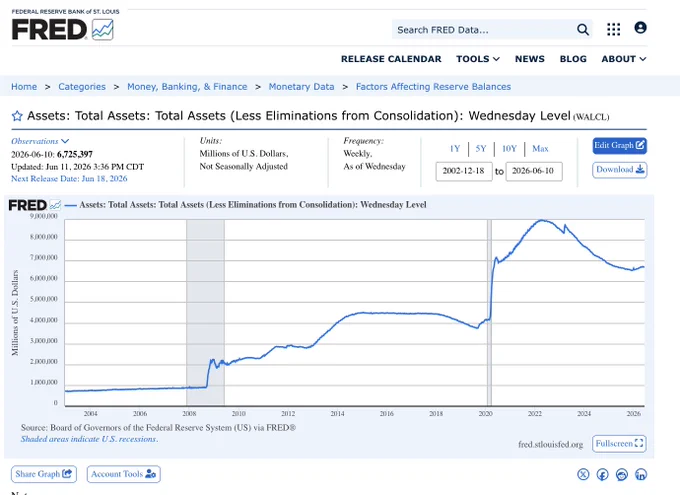Go to the Categories breadcrumb
The height and width of the screenshot is (495, 680).
(x=82, y=87)
